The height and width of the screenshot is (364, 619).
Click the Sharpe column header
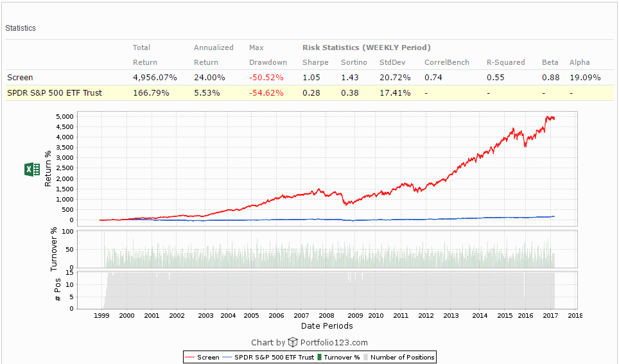pos(315,62)
